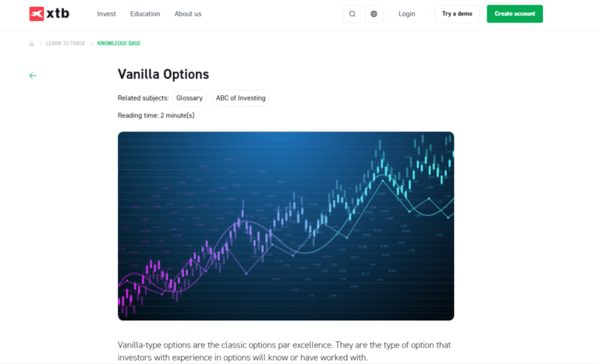The height and width of the screenshot is (364, 599).
Task: Open the search icon in header
Action: point(352,14)
